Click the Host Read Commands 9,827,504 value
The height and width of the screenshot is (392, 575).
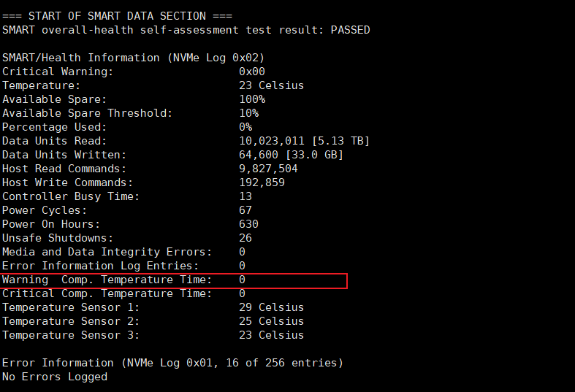coord(268,169)
